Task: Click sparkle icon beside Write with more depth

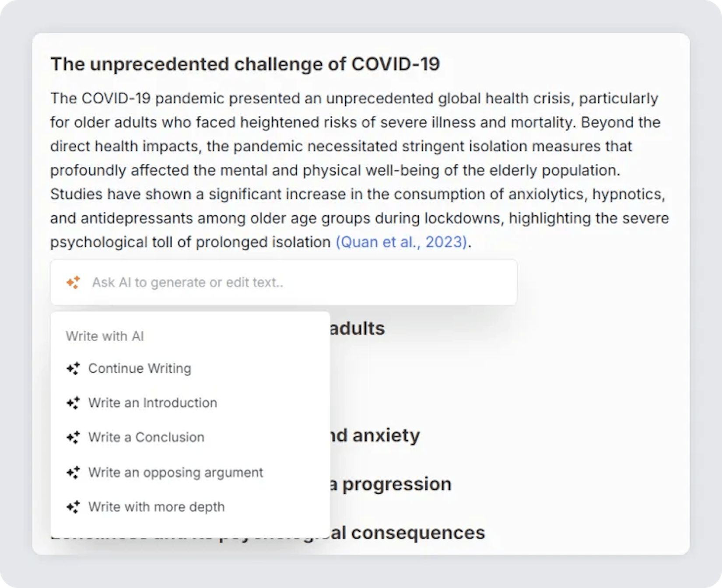Action: (x=73, y=507)
